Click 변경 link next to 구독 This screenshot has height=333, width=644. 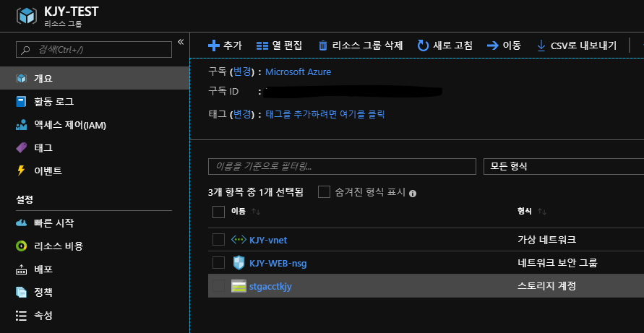242,72
